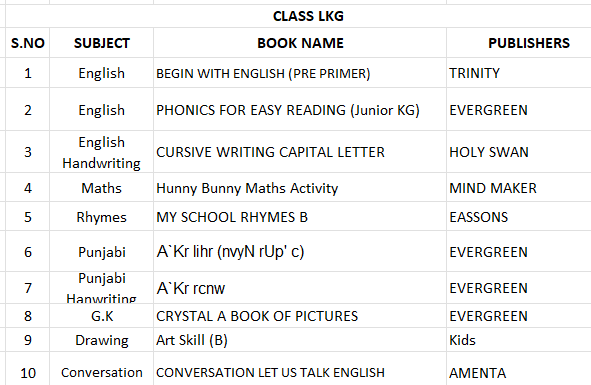
Task: Click CURSIVE WRITING CAPITAL LETTER cell
Action: click(300, 152)
